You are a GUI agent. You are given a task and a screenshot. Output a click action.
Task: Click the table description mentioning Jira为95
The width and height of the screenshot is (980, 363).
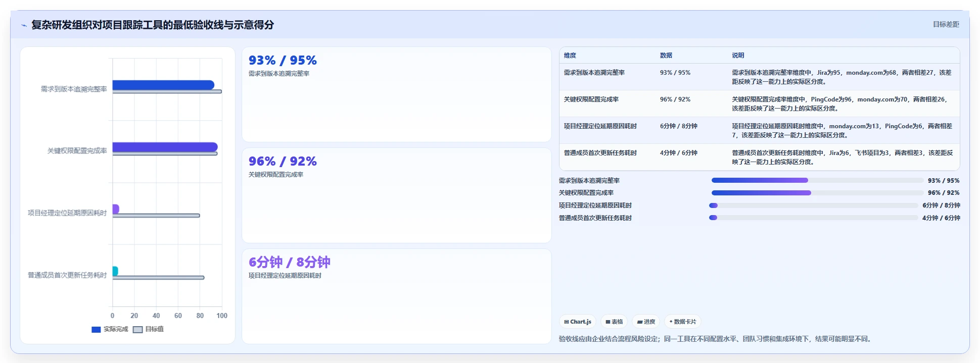pos(842,77)
